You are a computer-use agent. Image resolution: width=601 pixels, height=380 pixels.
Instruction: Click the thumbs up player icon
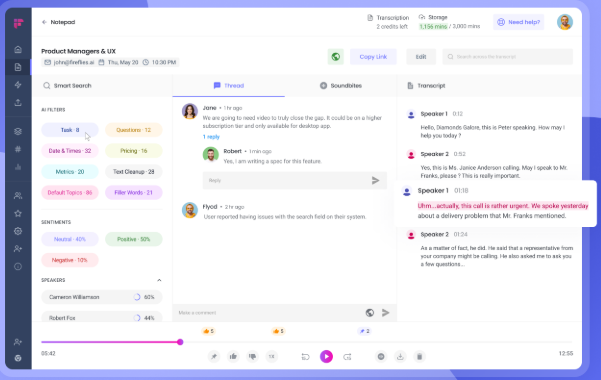tap(233, 357)
